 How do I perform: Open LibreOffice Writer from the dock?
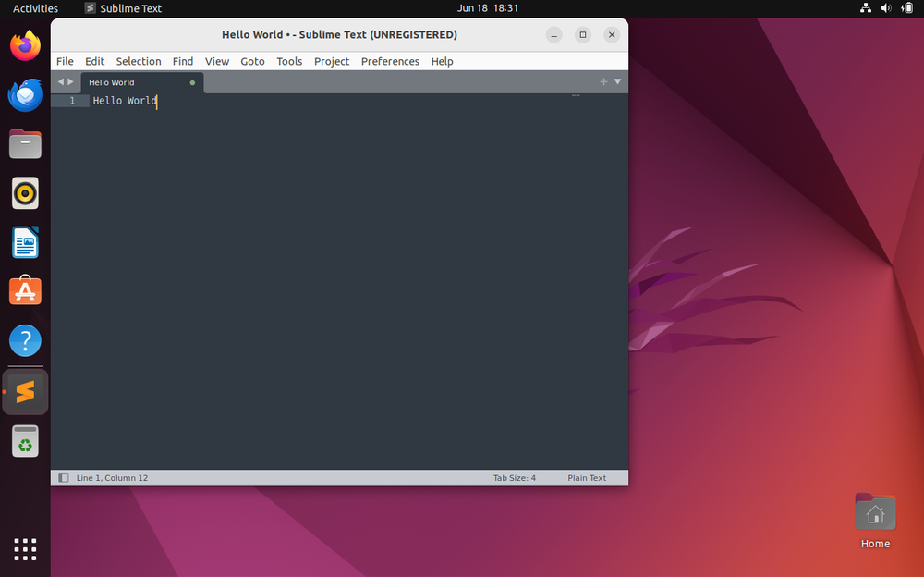click(x=25, y=242)
